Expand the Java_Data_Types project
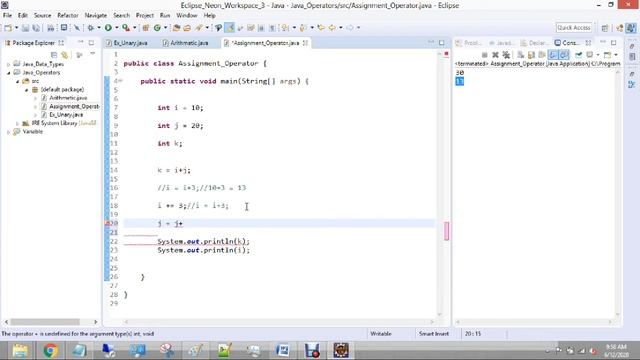 pyautogui.click(x=9, y=64)
